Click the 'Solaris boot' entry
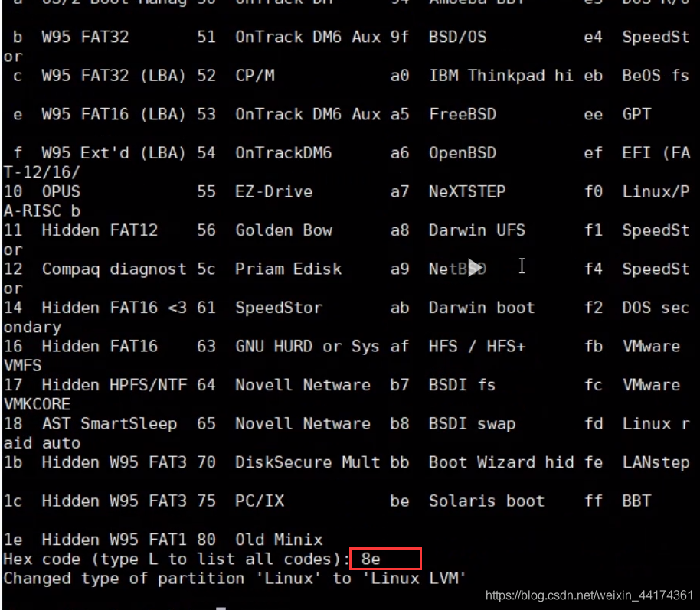 486,501
